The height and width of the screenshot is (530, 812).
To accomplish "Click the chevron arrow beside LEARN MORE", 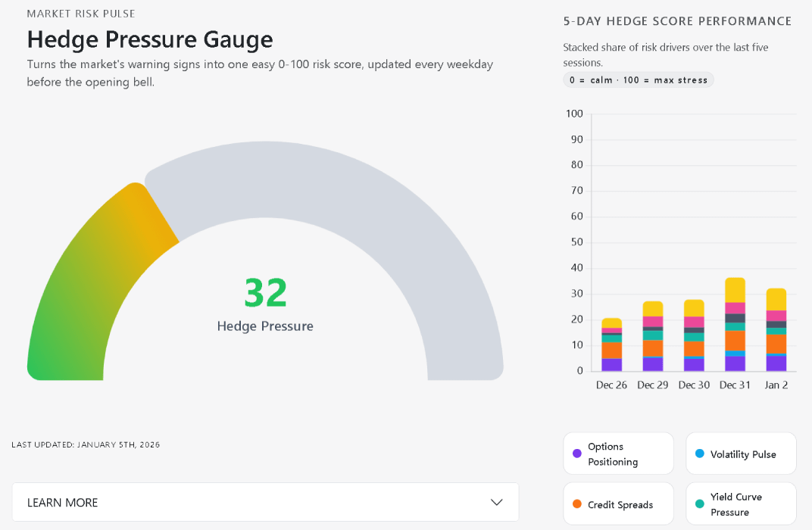I will pos(497,503).
